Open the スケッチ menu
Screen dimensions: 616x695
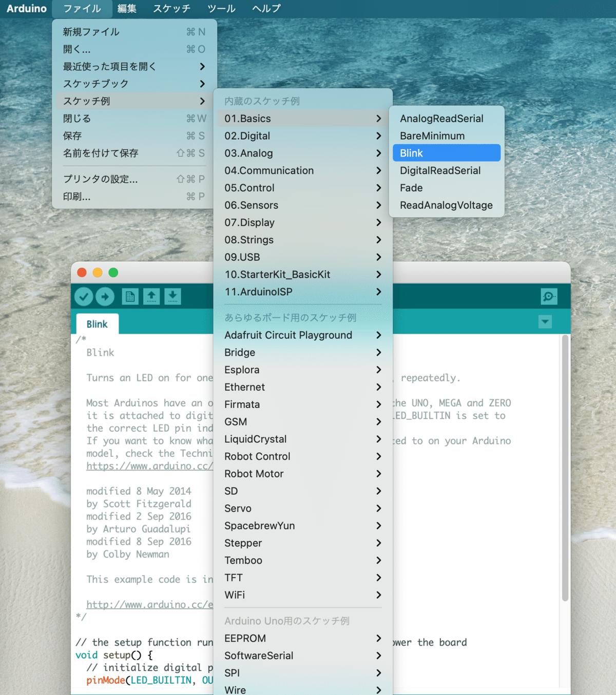click(x=171, y=8)
